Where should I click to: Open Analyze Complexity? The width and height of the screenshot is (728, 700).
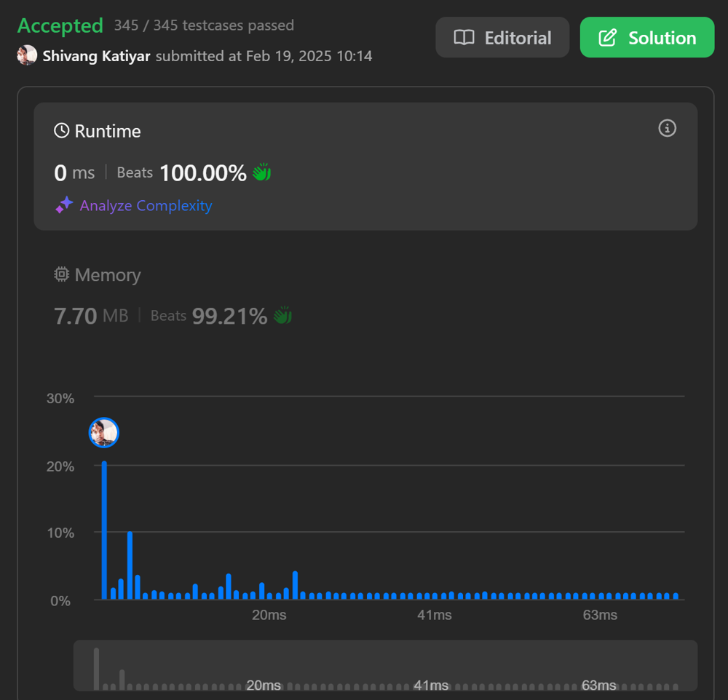click(146, 205)
